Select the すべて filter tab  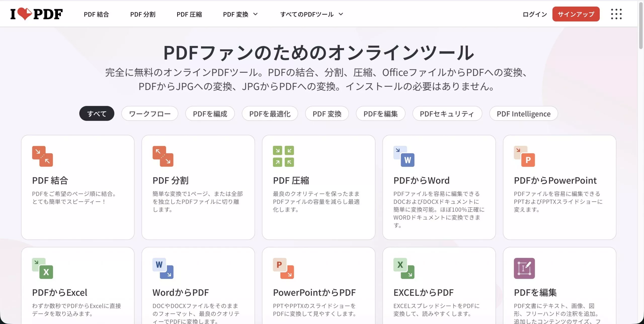tap(97, 114)
